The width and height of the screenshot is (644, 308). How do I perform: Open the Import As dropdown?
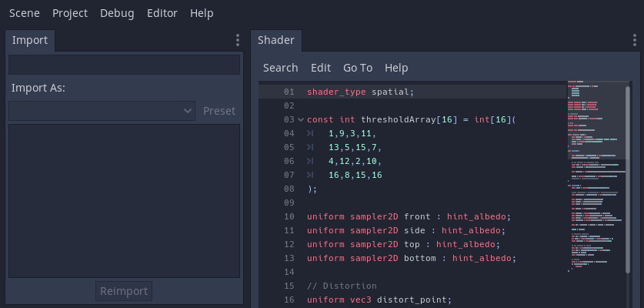point(102,111)
